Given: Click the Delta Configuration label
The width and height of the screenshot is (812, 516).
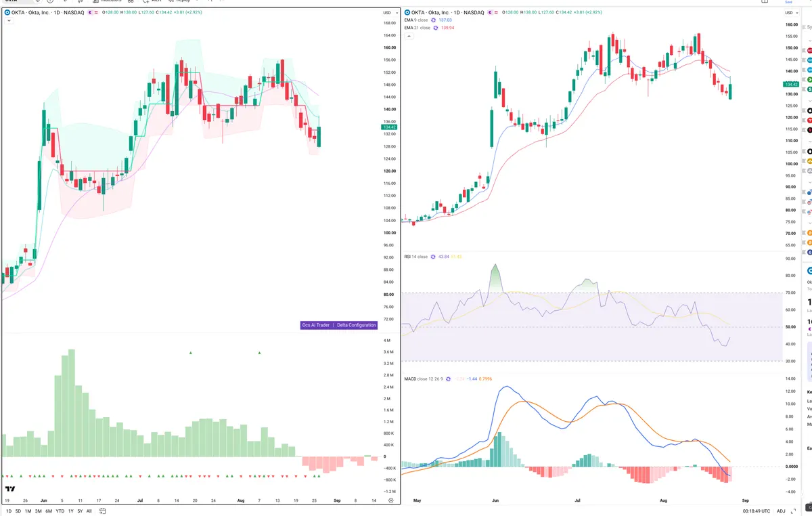Looking at the screenshot, I should click(356, 325).
